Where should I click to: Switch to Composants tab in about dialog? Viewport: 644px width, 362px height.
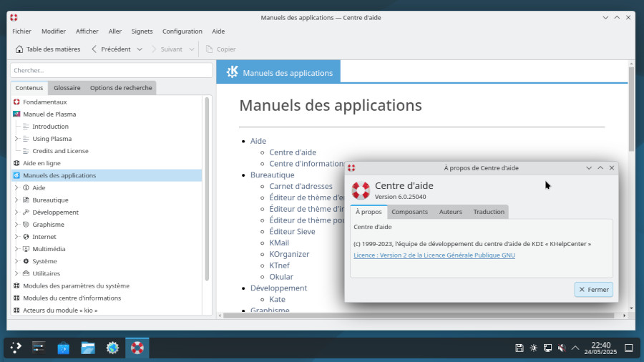click(x=409, y=212)
